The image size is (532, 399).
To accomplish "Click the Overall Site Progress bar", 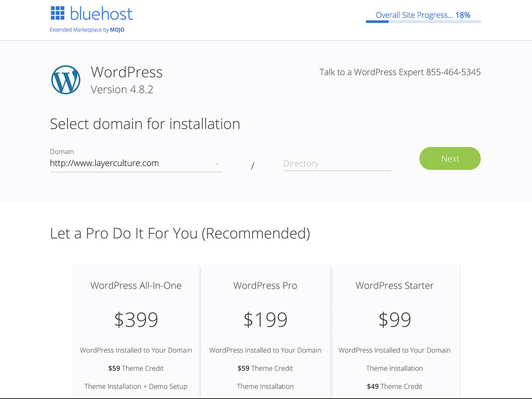I will 423,22.
